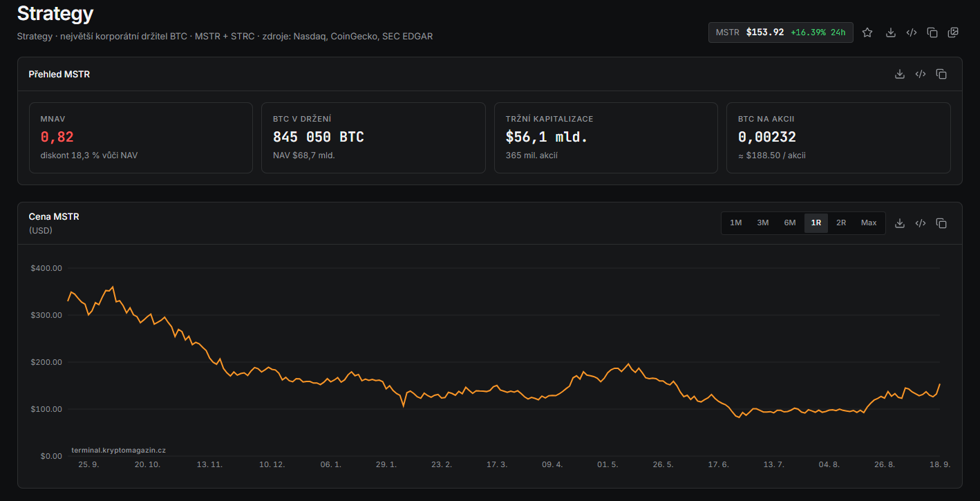Screen dimensions: 980x501
Task: Click the 20. 10. date label
Action: pyautogui.click(x=147, y=464)
